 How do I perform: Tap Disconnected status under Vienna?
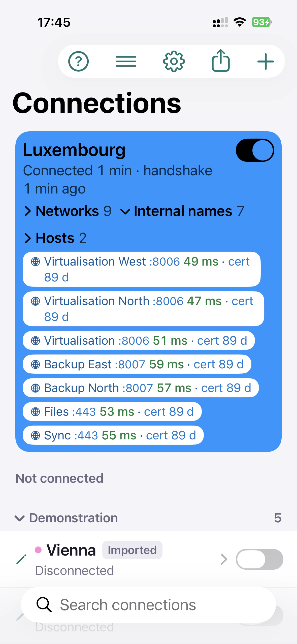point(75,570)
